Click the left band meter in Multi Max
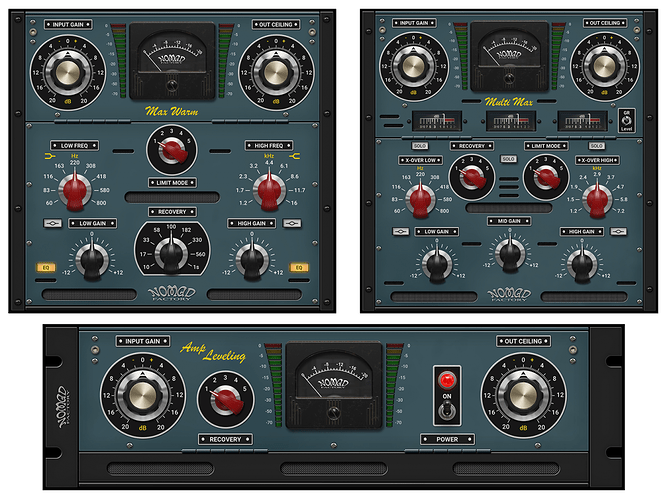The width and height of the screenshot is (666, 500). 437,121
